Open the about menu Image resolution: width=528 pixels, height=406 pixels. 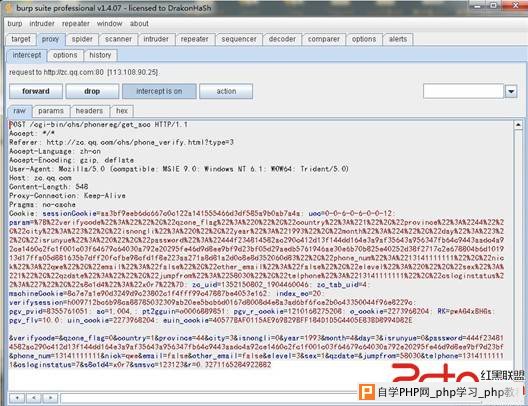139,24
